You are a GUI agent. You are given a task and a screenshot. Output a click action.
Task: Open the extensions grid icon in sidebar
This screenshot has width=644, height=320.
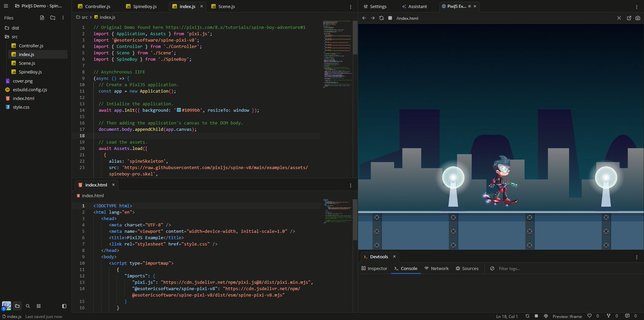pyautogui.click(x=39, y=306)
